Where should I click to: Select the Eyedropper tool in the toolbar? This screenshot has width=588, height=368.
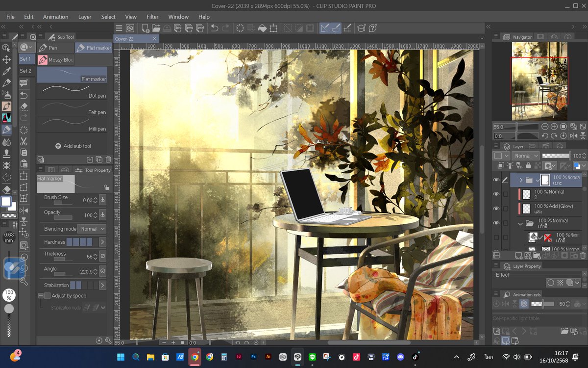tap(7, 71)
